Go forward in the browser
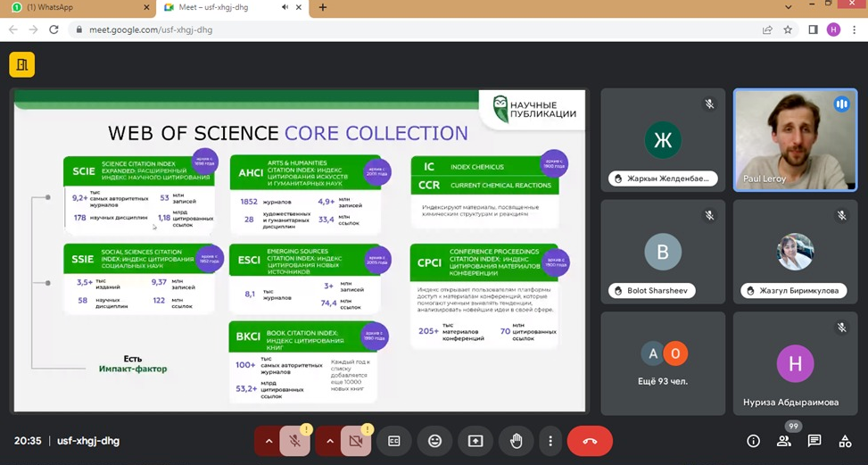Image resolution: width=868 pixels, height=465 pixels. tap(33, 29)
